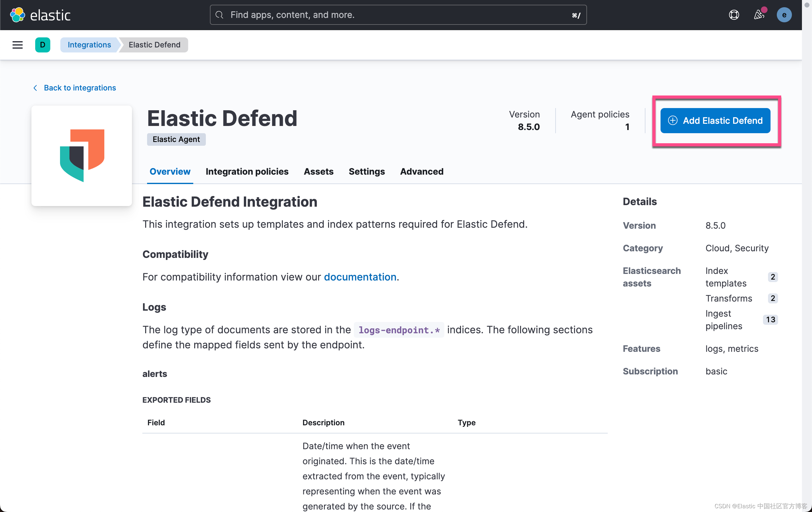Click Ingest pipelines count badge 13
Viewport: 812px width, 512px height.
[770, 319]
